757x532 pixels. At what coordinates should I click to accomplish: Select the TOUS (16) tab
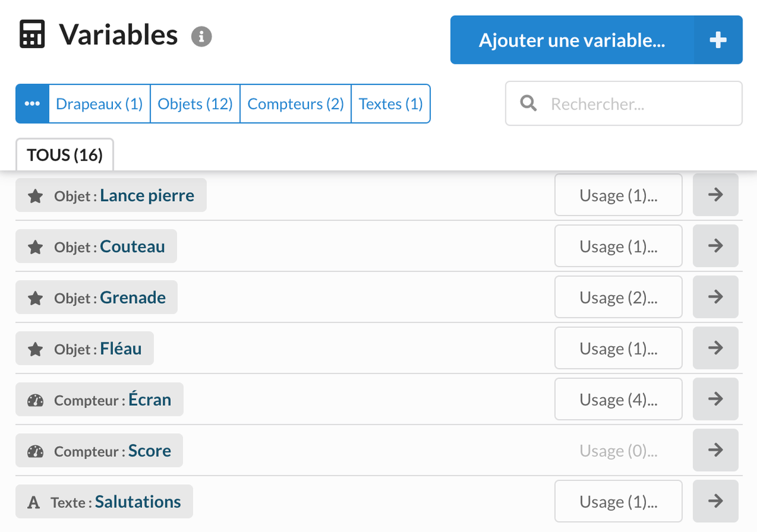tap(64, 154)
